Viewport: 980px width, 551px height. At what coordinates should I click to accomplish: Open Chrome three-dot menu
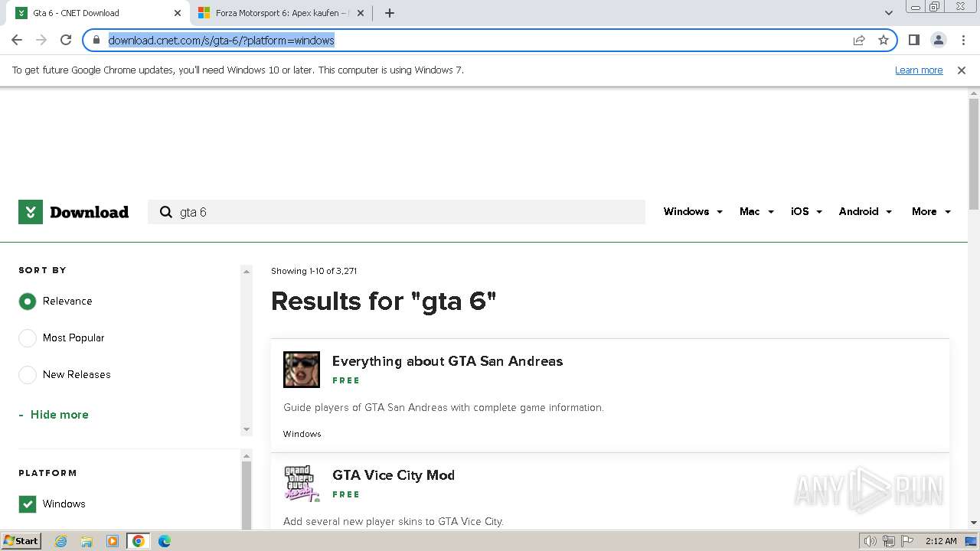point(963,40)
